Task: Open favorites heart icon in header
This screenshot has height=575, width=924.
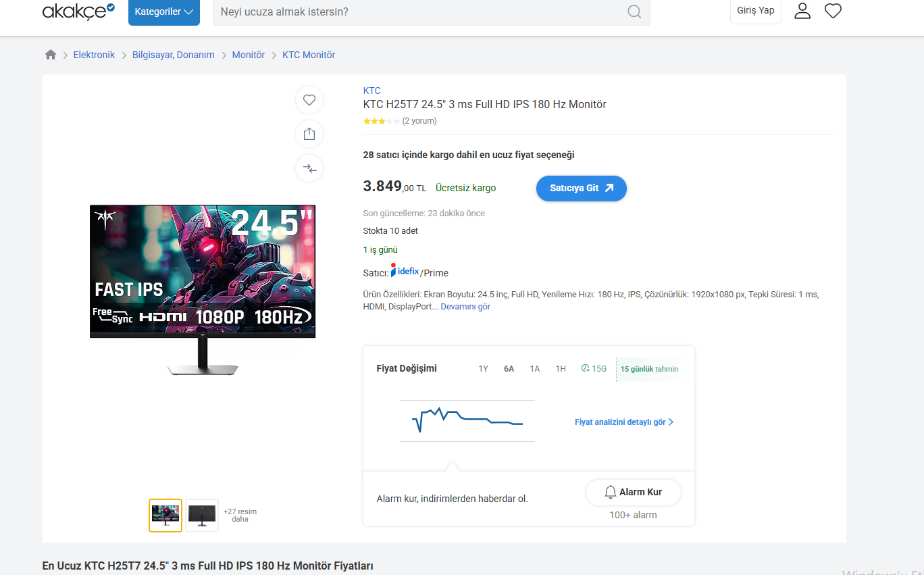Action: [x=833, y=11]
